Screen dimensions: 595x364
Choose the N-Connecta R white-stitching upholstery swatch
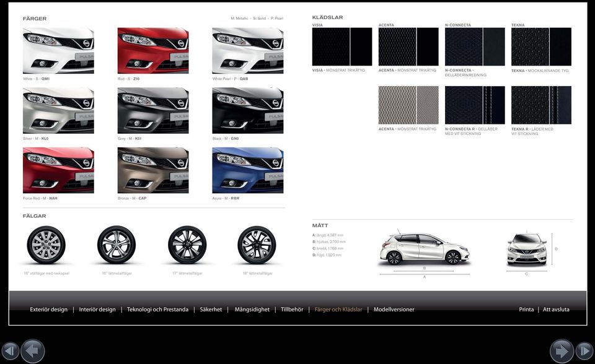click(475, 105)
